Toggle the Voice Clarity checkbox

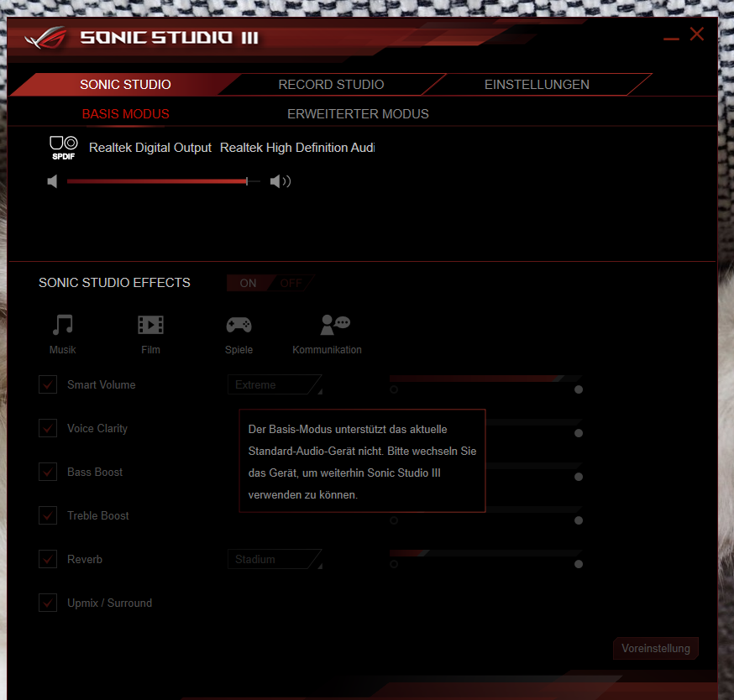(x=48, y=428)
